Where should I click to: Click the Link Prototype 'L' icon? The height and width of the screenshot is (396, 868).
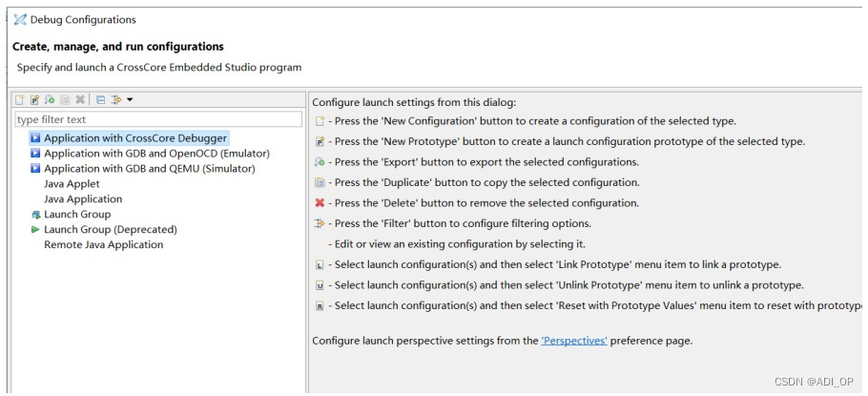(x=320, y=265)
